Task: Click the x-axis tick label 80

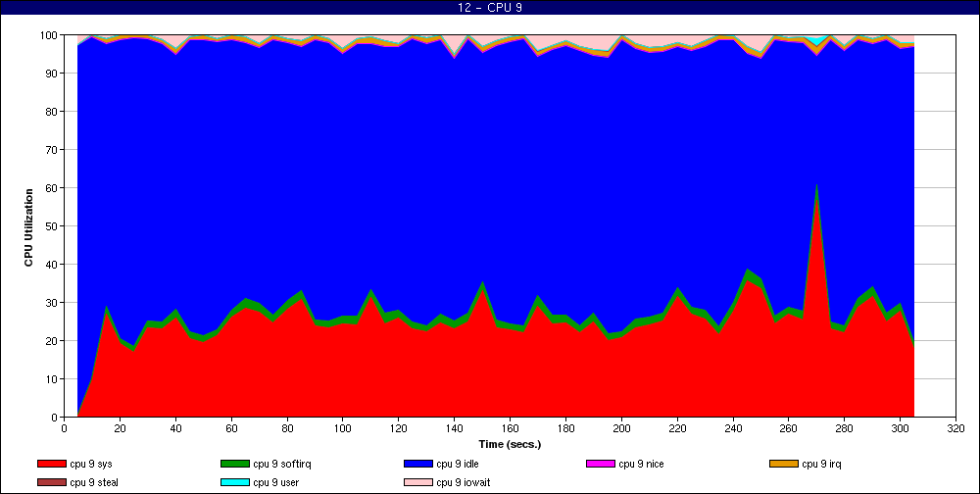Action: (287, 428)
